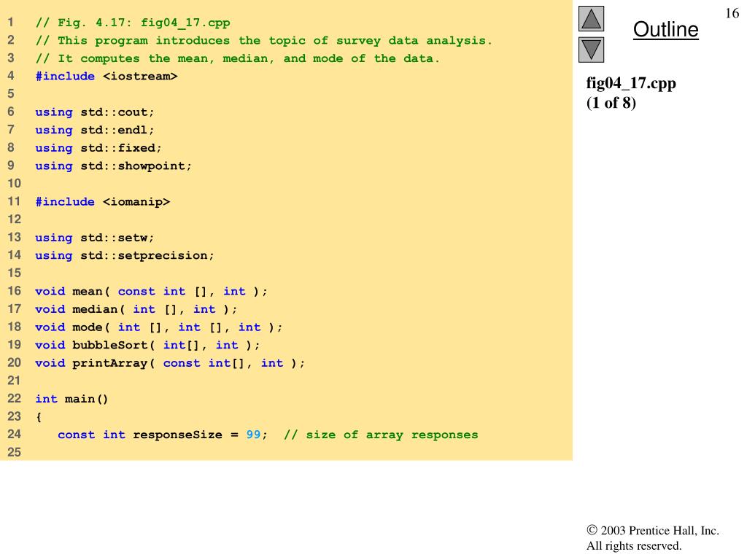
Task: Select the "using std::showpoint;" statement
Action: [x=114, y=166]
